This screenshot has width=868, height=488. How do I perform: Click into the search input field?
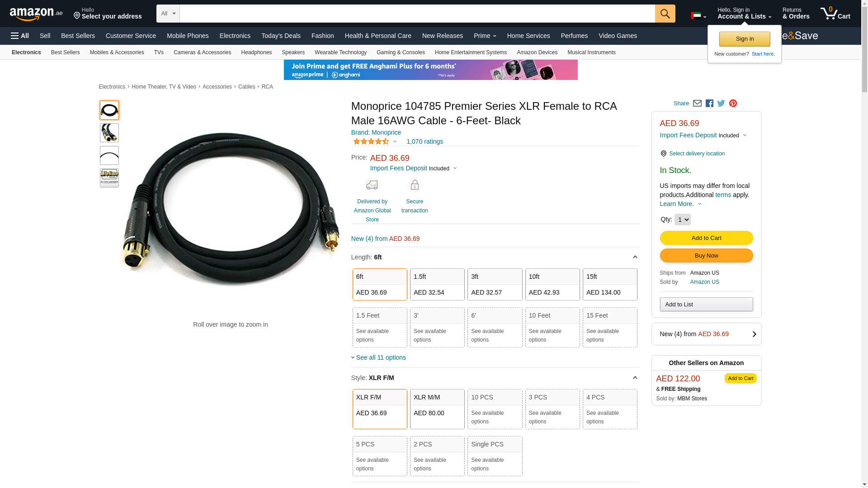coord(417,14)
